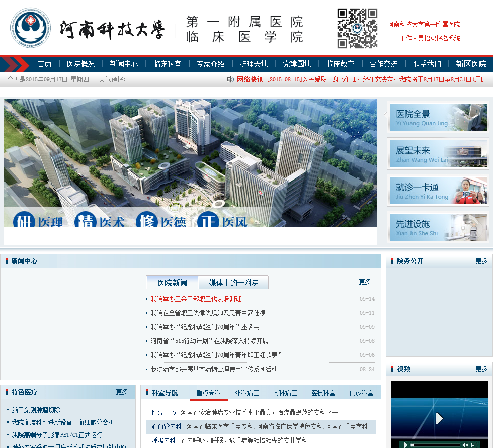Toggle fullscreen on the video player

click(474, 445)
